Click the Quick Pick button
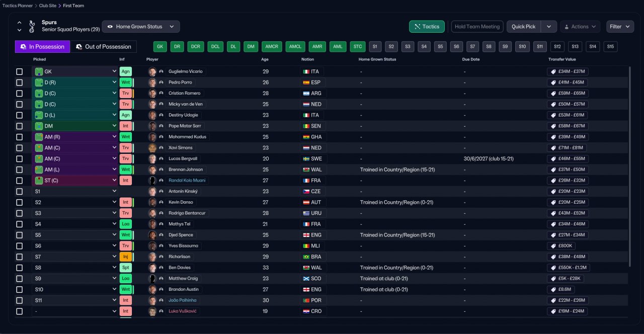The height and width of the screenshot is (334, 644). pos(524,27)
